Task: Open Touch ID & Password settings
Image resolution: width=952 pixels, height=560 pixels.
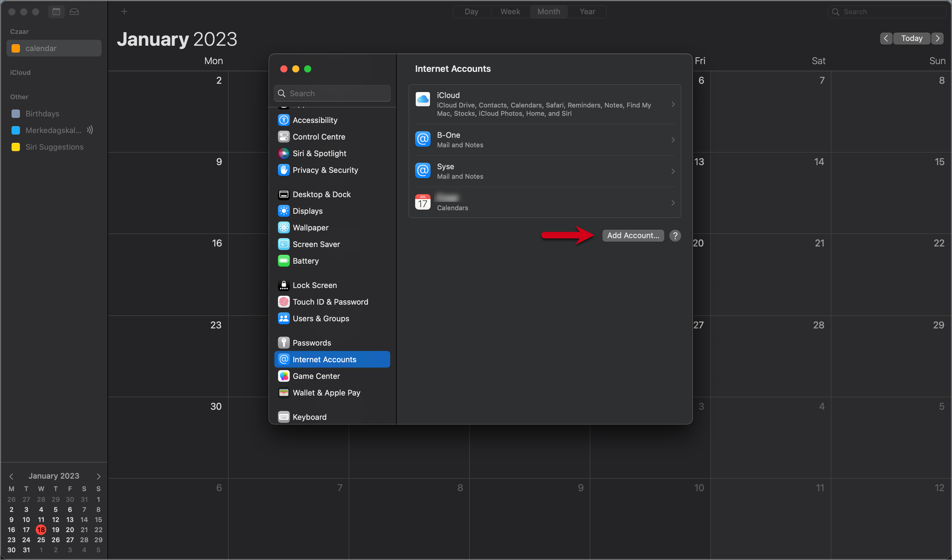Action: pyautogui.click(x=332, y=302)
